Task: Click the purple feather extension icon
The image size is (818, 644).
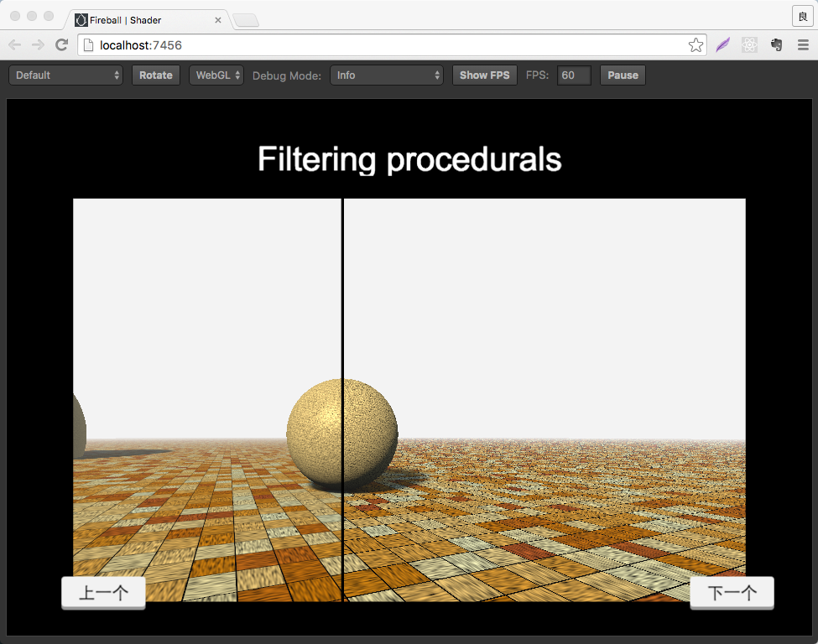Action: click(723, 45)
